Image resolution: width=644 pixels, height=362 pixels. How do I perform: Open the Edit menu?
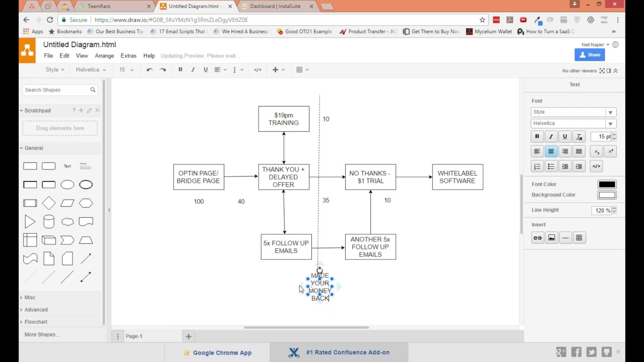(x=64, y=56)
